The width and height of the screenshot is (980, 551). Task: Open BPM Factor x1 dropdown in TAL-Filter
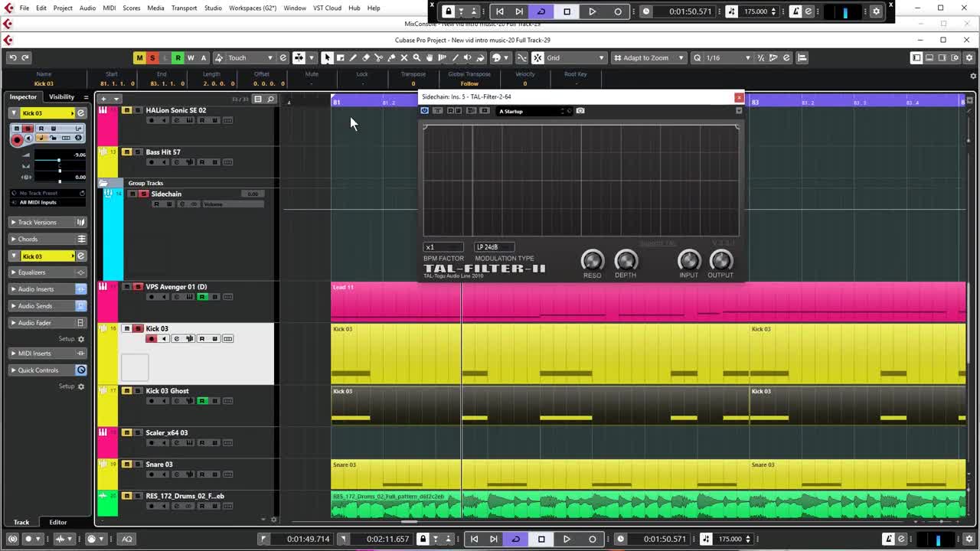point(443,246)
